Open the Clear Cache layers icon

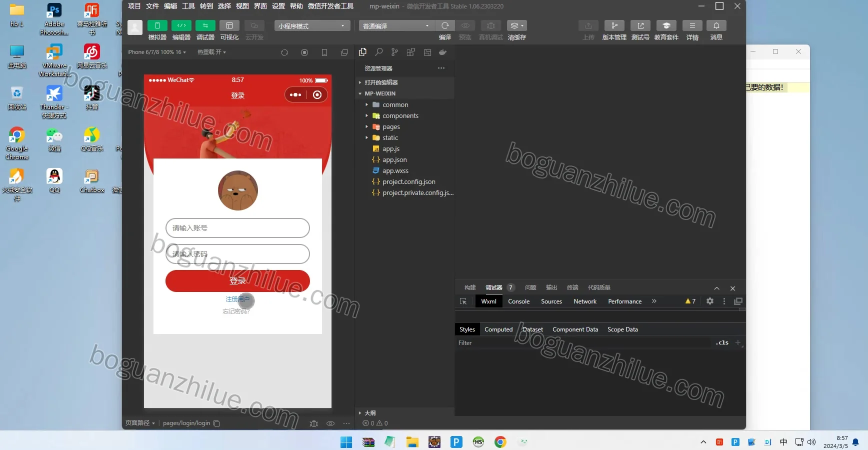[x=516, y=25]
